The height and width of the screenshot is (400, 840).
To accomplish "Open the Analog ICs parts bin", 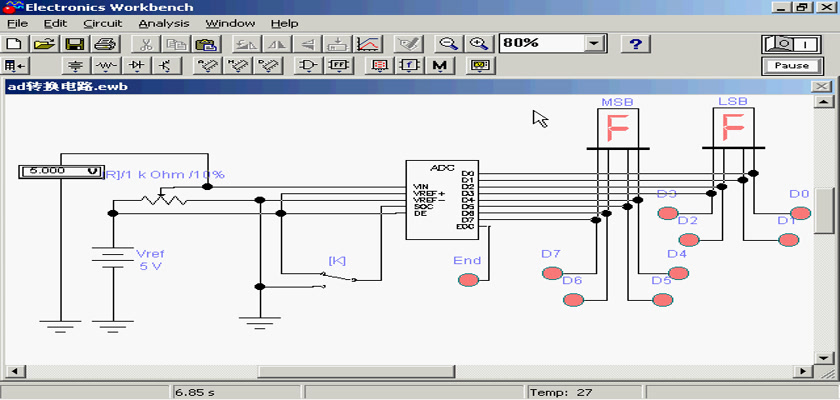I will 207,66.
